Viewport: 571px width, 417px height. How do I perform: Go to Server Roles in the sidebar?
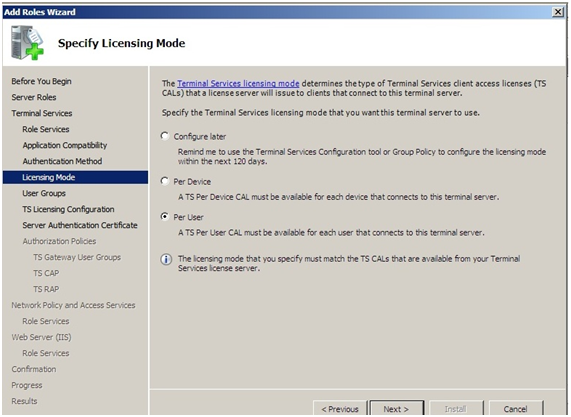[34, 97]
